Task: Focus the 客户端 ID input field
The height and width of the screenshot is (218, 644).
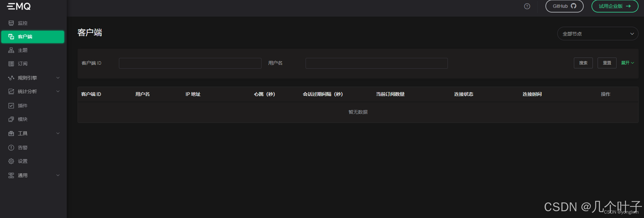Action: [x=190, y=63]
